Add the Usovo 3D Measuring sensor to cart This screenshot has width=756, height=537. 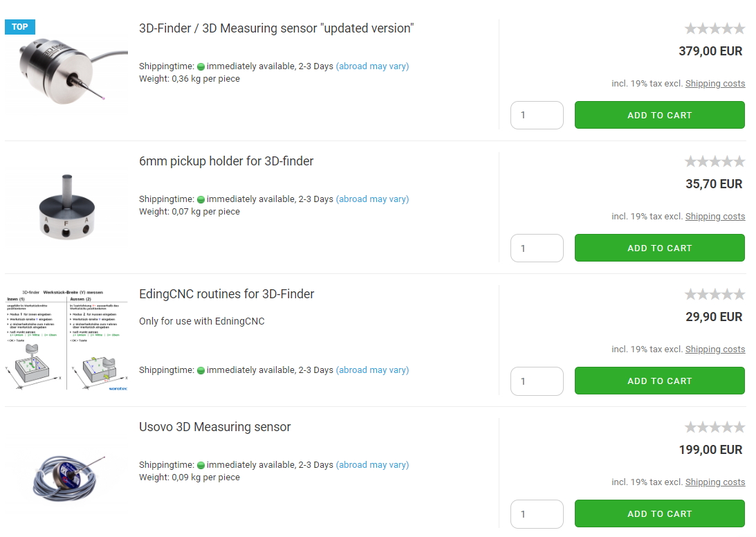pyautogui.click(x=659, y=514)
